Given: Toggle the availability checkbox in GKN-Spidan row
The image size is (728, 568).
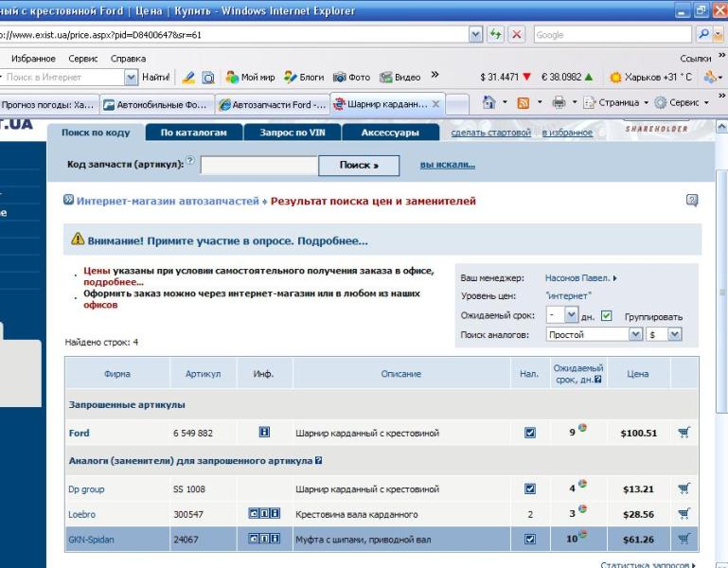Looking at the screenshot, I should pos(530,540).
